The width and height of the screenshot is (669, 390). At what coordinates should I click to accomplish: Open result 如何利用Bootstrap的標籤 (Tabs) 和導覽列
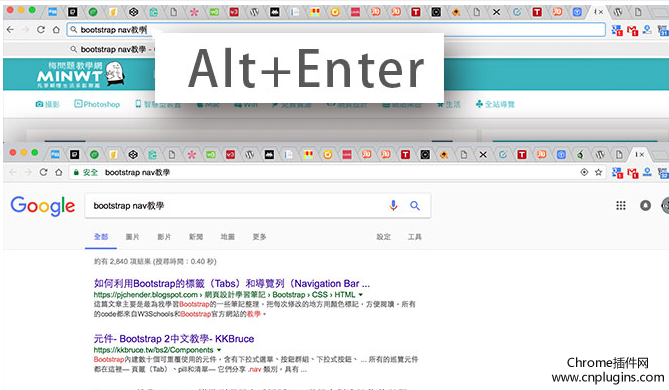coord(232,283)
